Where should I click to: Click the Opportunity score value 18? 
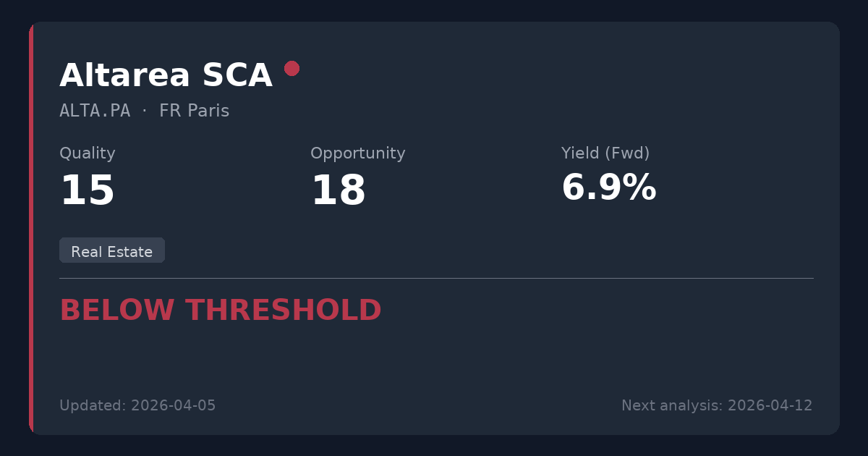338,191
